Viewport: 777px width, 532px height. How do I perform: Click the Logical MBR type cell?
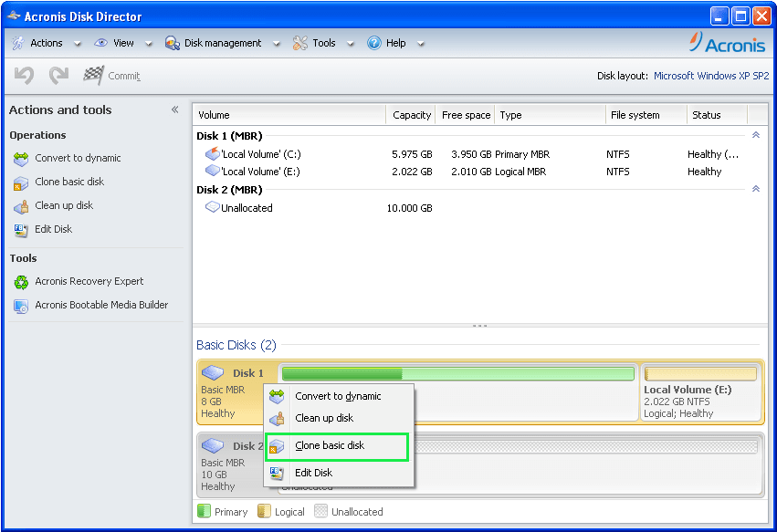(520, 172)
